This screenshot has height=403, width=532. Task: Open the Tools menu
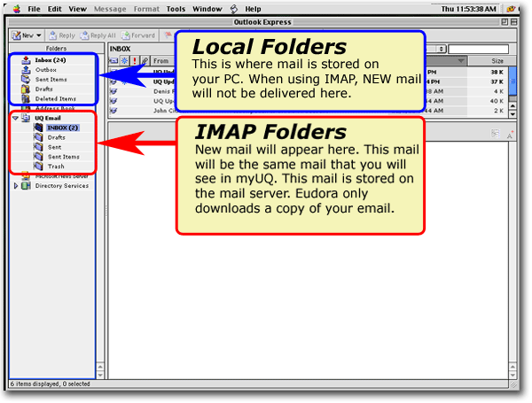pos(176,8)
